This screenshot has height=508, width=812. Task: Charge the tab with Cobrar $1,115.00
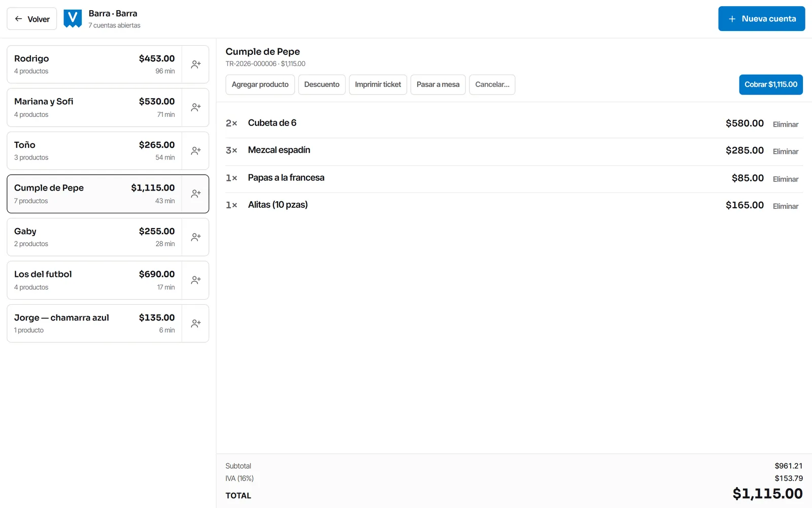tap(771, 85)
